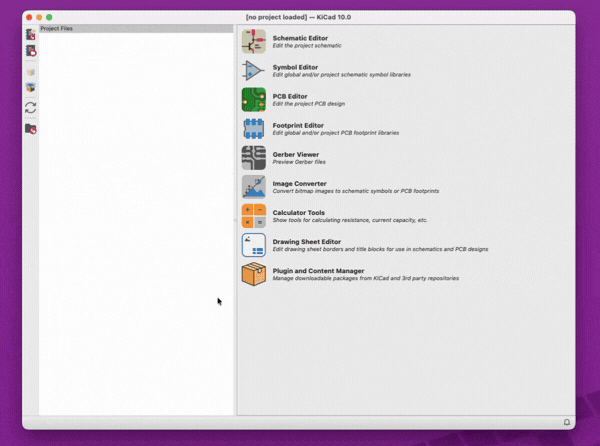Minimize the KiCad window with yellow button
Screen dimensions: 600x446
tap(39, 17)
